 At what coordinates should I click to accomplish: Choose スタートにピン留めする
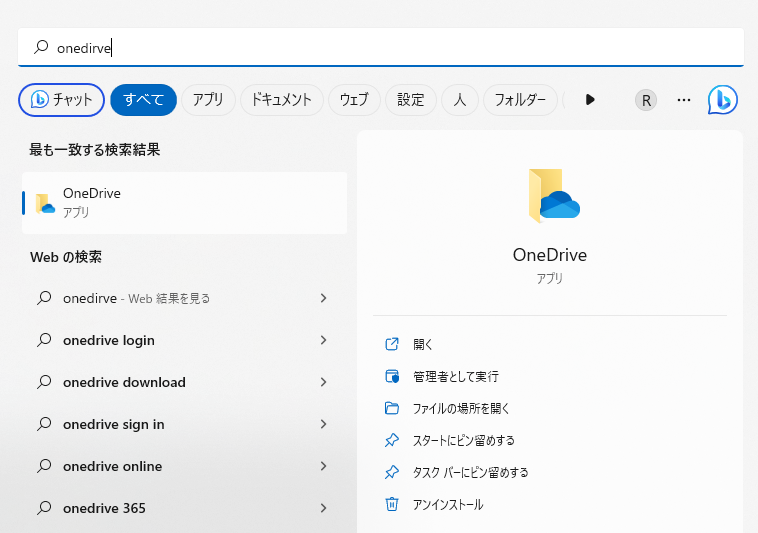(464, 441)
